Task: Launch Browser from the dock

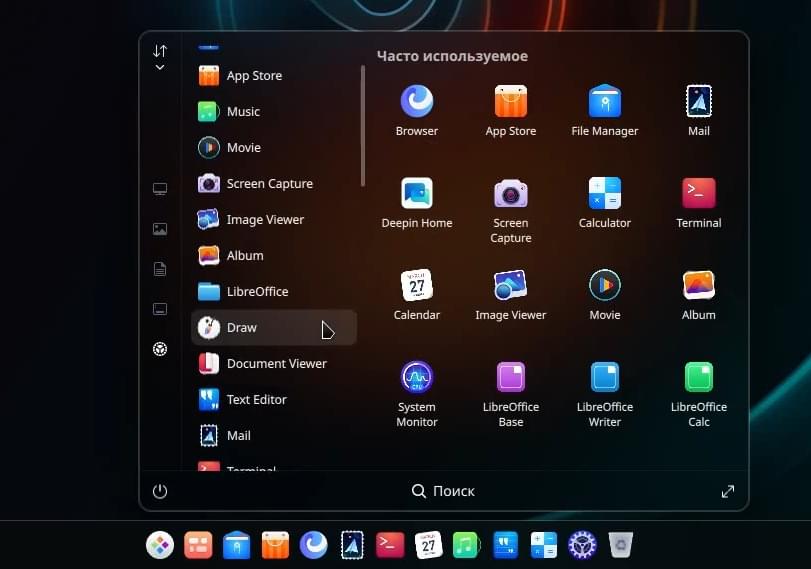Action: [313, 545]
